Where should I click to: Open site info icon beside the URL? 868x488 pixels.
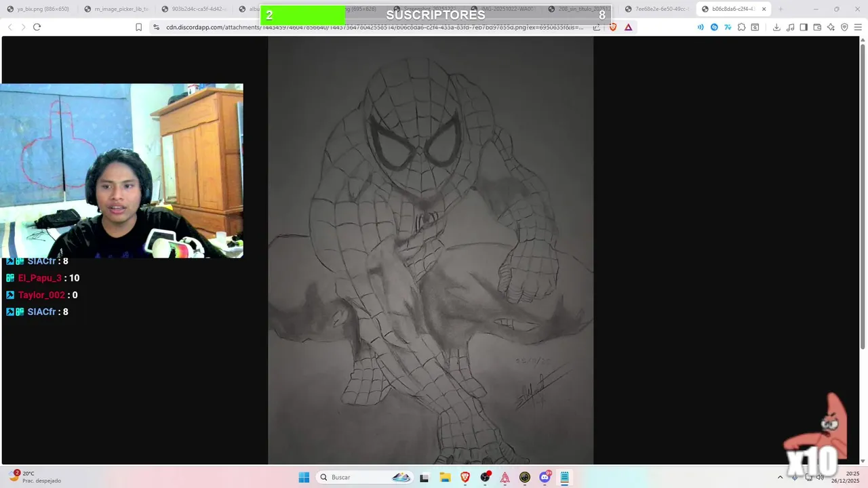click(156, 27)
